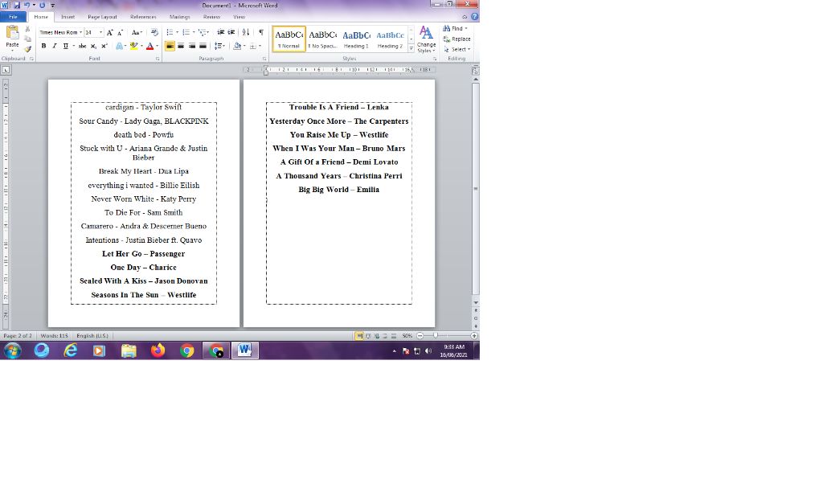Decrease paragraph indent
The image size is (823, 504).
[220, 32]
